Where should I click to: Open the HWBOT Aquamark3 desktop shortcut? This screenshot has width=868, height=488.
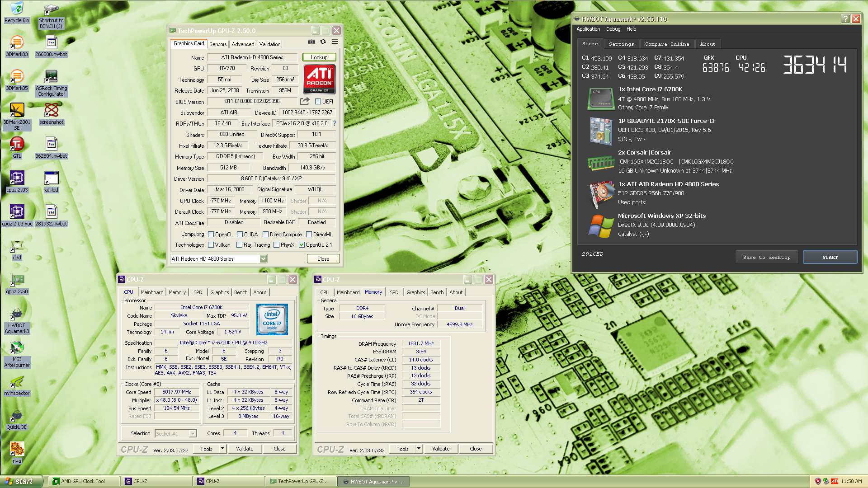click(x=17, y=320)
